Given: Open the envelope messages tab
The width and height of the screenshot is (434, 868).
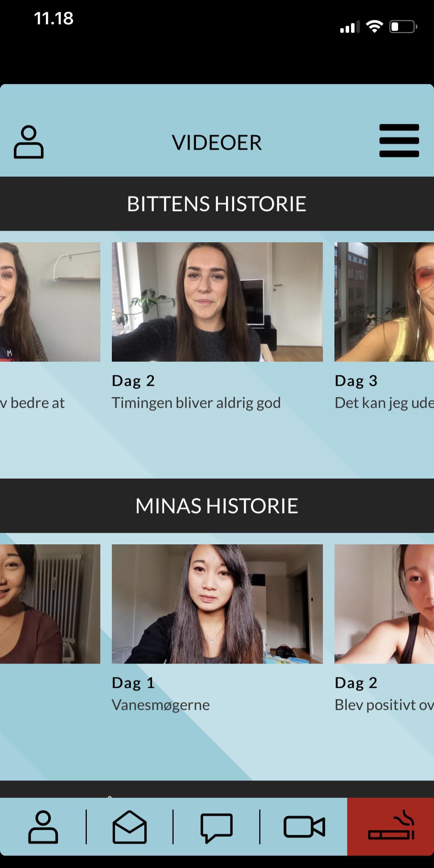Looking at the screenshot, I should point(130,827).
